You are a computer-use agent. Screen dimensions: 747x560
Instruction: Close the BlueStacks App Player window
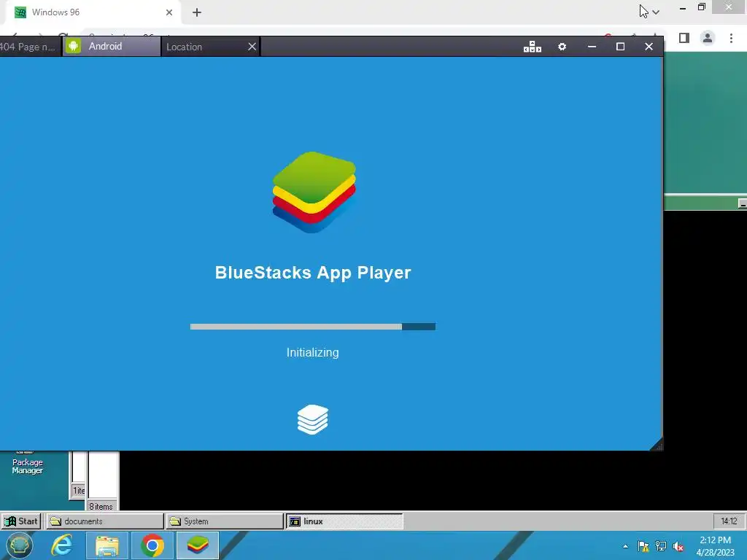click(649, 47)
